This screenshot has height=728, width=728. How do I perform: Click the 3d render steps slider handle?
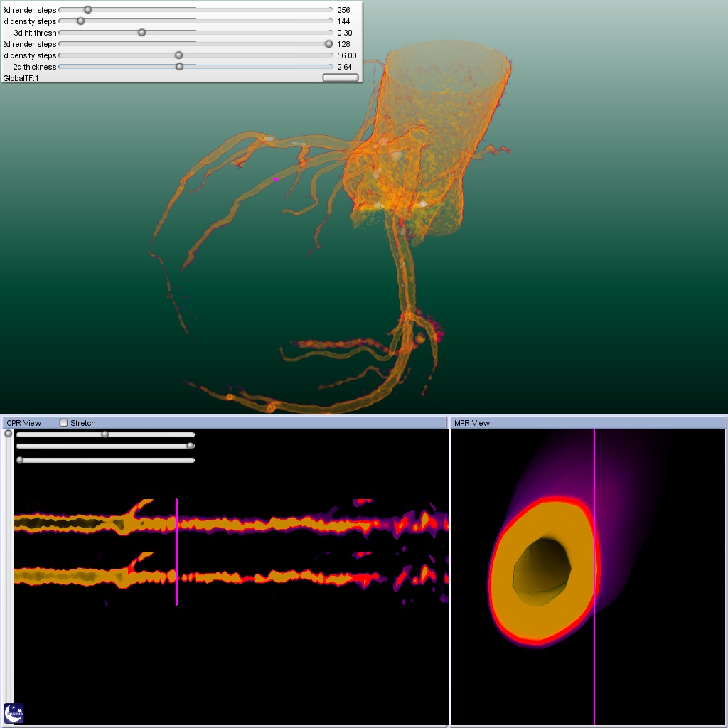pos(87,10)
